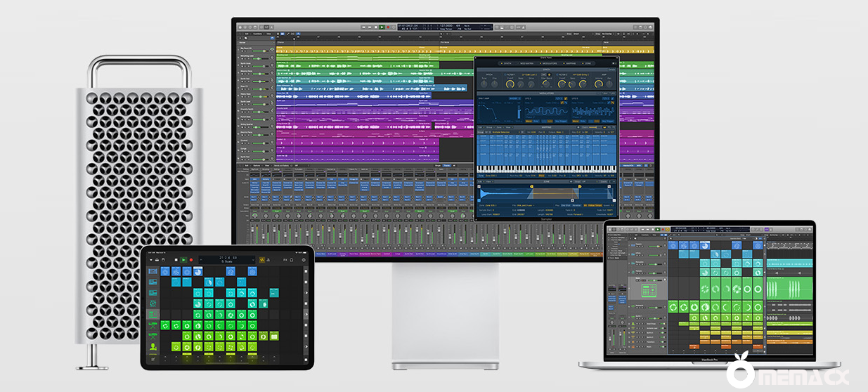Click the Follow Tempo button in the Zone pane
868x392 pixels.
596,205
